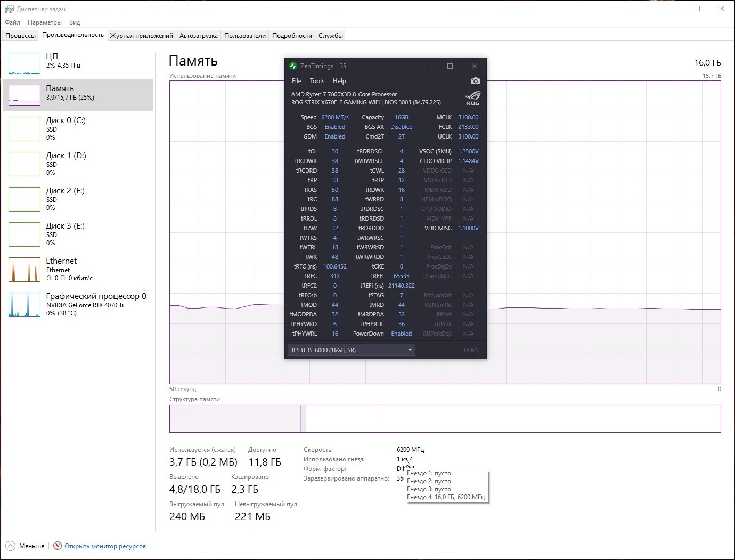Click the Выгружаемый пул value 240 МБ
Image resolution: width=735 pixels, height=560 pixels.
(187, 516)
